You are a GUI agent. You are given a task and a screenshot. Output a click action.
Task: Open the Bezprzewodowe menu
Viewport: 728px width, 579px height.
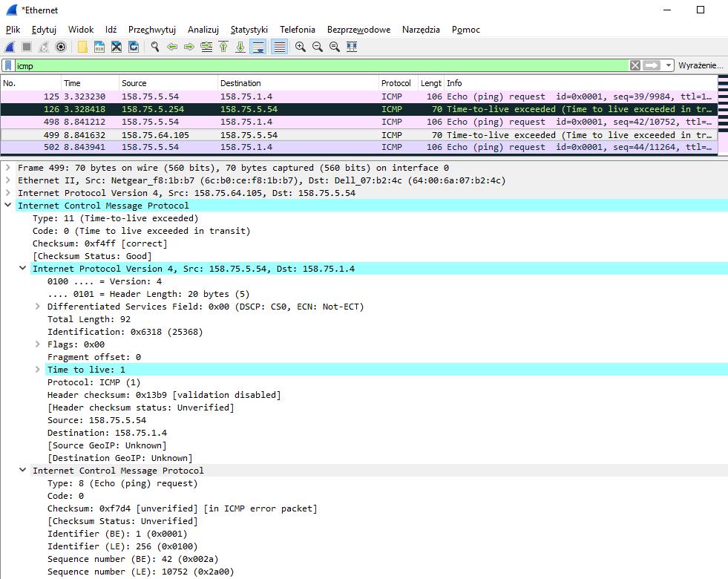(x=359, y=30)
